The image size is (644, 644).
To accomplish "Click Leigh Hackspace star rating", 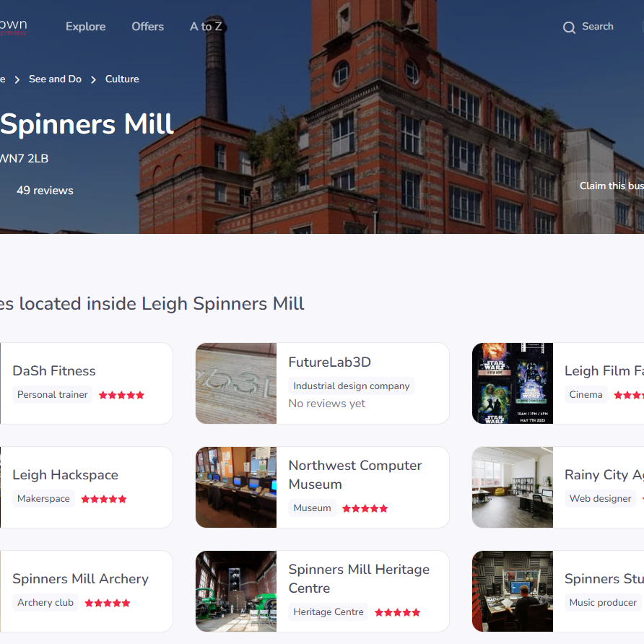I will point(104,499).
